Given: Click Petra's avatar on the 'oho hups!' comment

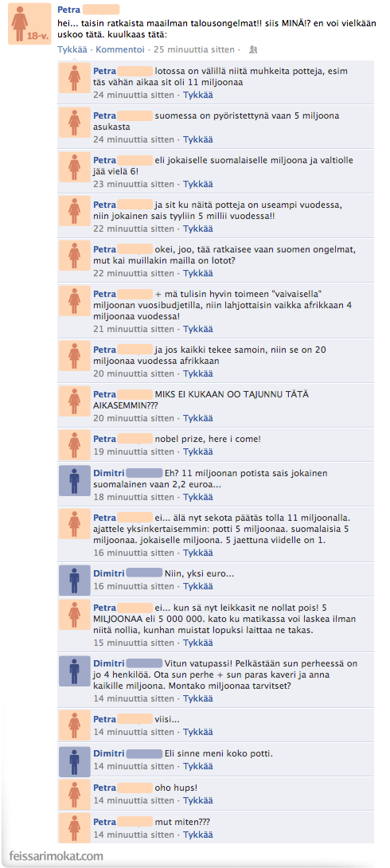Looking at the screenshot, I should click(74, 795).
